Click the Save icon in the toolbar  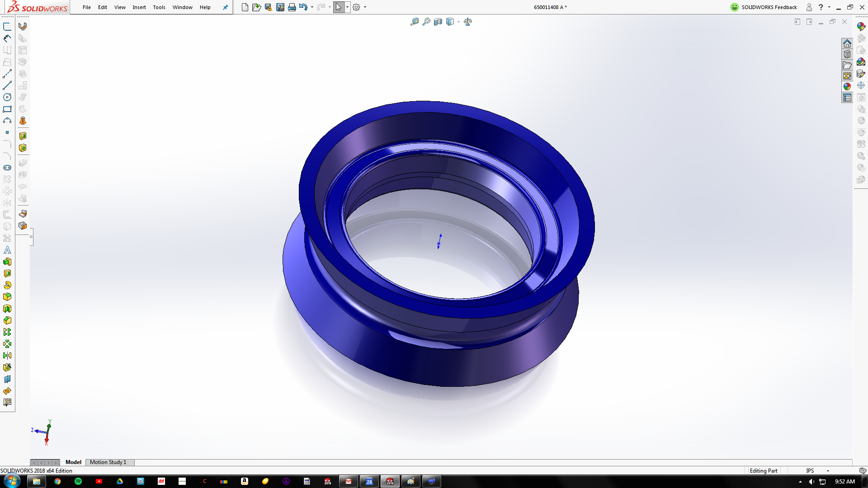(x=269, y=7)
